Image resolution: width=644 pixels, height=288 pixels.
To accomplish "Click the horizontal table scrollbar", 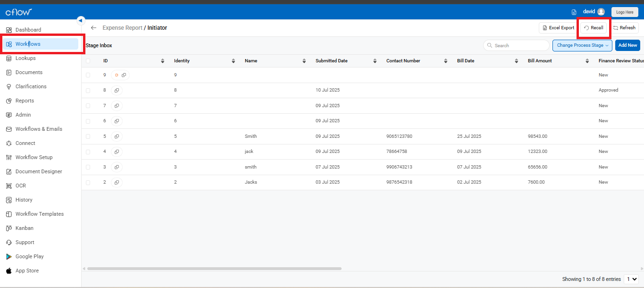I will [x=214, y=269].
